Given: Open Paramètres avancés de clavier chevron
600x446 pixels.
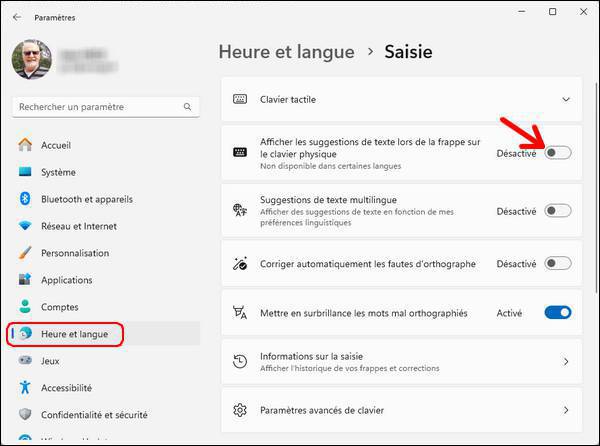Looking at the screenshot, I should [566, 410].
